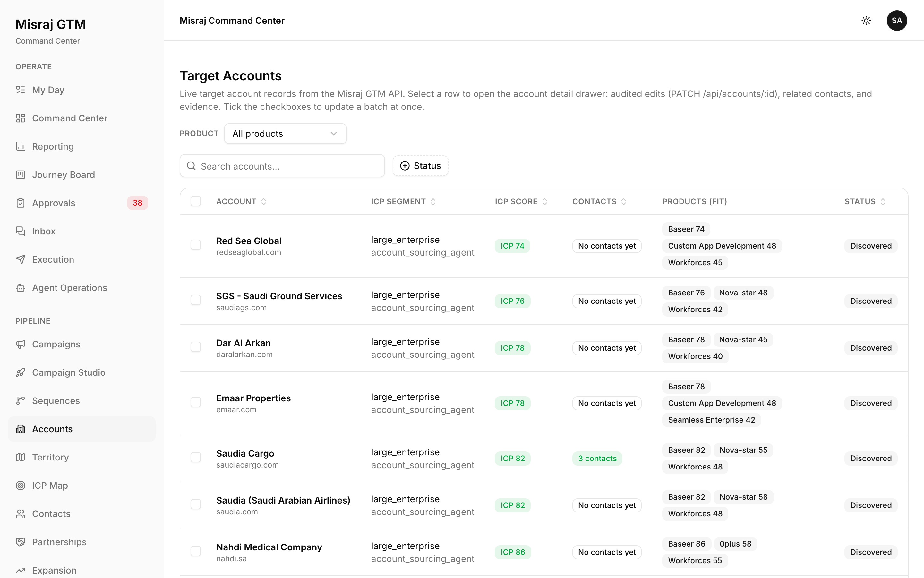Click the Nova-star 58 product chip
The height and width of the screenshot is (578, 924).
[743, 497]
